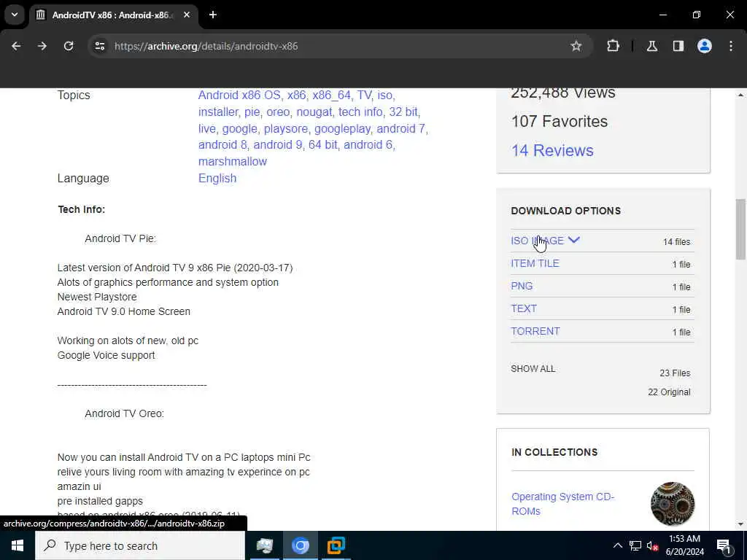This screenshot has width=747, height=560.
Task: Go back to the previous page
Action: [16, 46]
